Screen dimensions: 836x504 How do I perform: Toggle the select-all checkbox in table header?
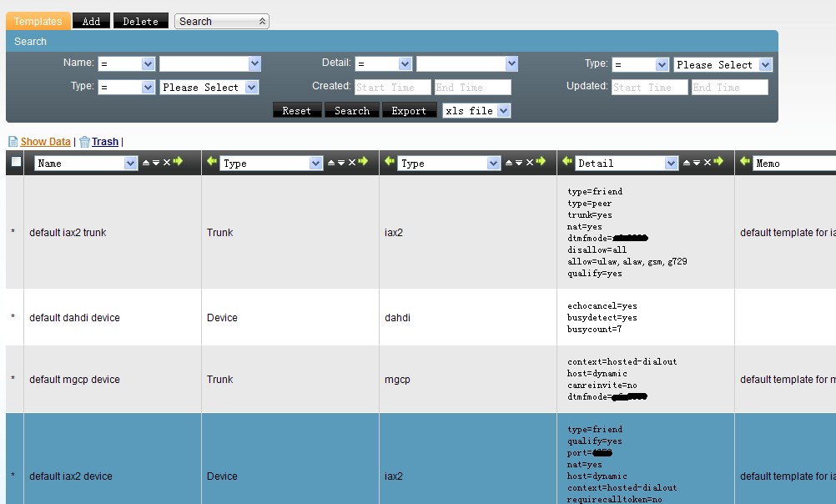[x=16, y=163]
